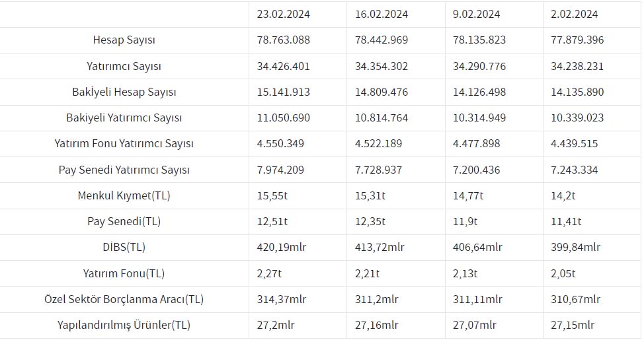
Task: Click the Bakiyeli Yatırımcı Sayısı label
Action: (x=124, y=118)
